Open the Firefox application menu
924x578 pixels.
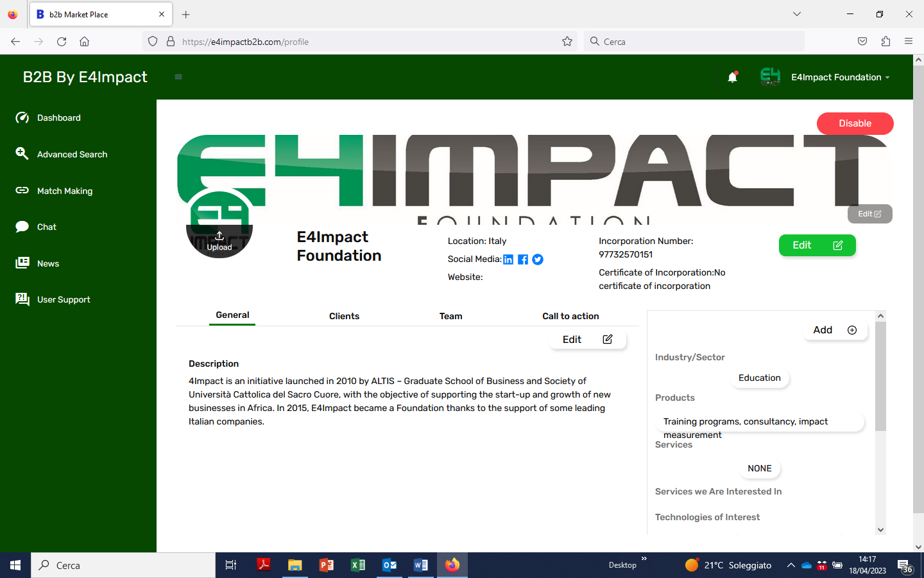pos(909,42)
